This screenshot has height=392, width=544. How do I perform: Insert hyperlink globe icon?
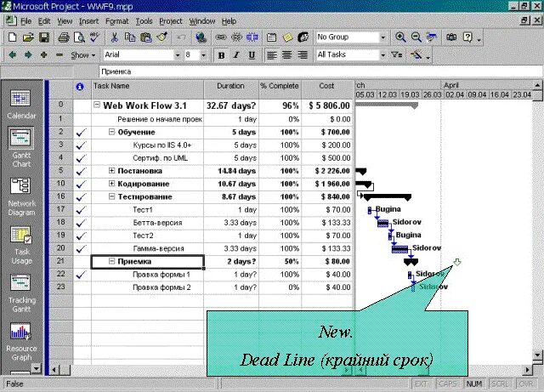point(201,37)
